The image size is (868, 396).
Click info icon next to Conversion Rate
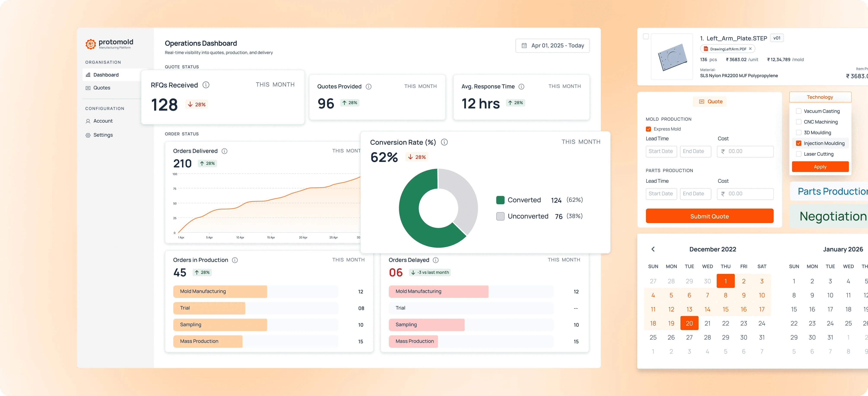(444, 142)
